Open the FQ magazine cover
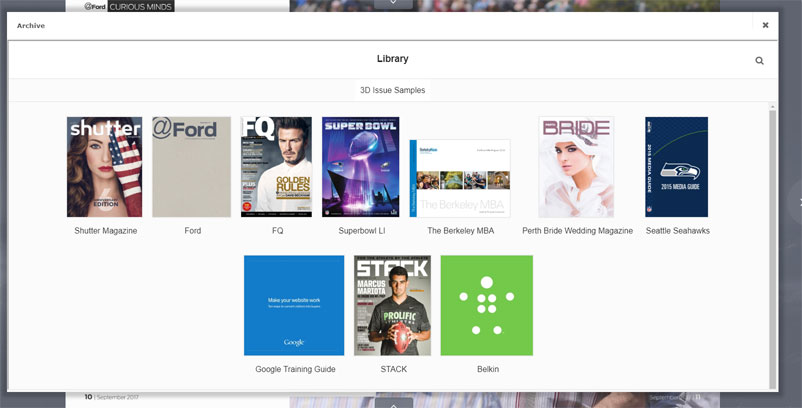The height and width of the screenshot is (408, 802). click(x=276, y=167)
